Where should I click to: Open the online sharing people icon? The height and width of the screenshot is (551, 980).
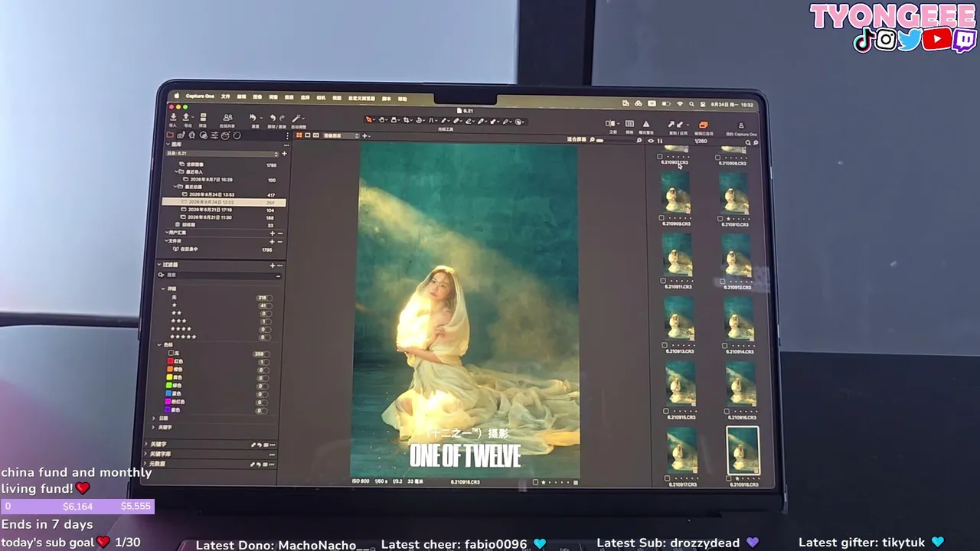[x=227, y=118]
